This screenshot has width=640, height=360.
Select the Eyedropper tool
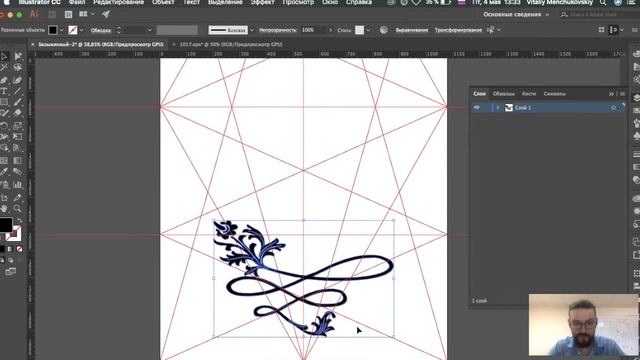pyautogui.click(x=4, y=172)
